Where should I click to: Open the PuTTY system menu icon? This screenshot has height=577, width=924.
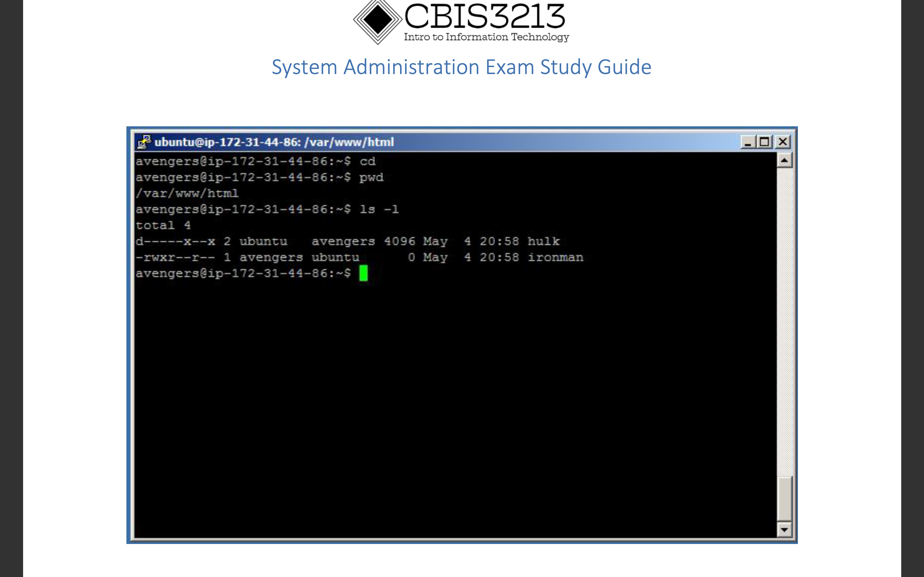(144, 142)
